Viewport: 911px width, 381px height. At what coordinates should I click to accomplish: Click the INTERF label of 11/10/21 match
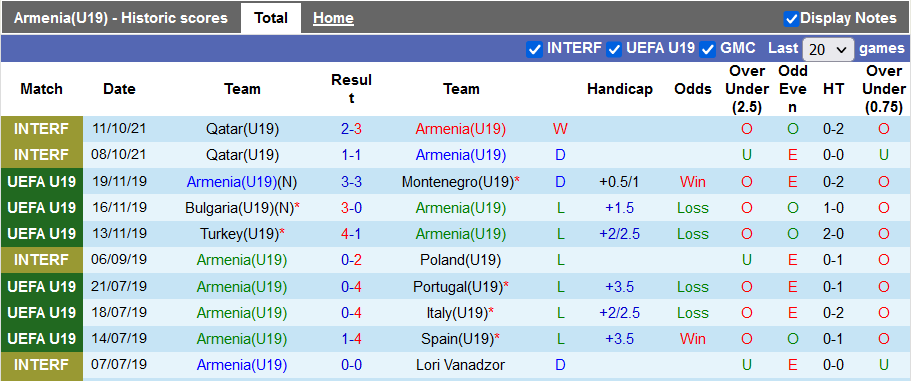(41, 129)
